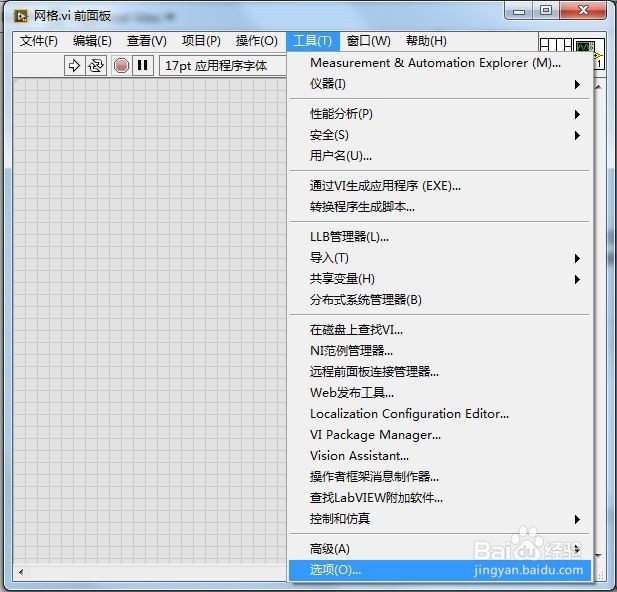Open LLB管理器(L)...

point(440,237)
